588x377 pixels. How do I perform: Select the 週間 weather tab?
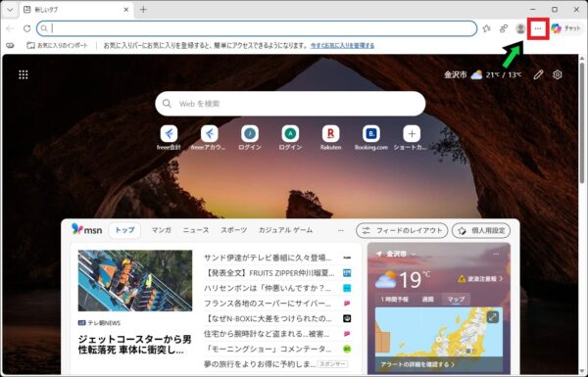click(x=427, y=299)
